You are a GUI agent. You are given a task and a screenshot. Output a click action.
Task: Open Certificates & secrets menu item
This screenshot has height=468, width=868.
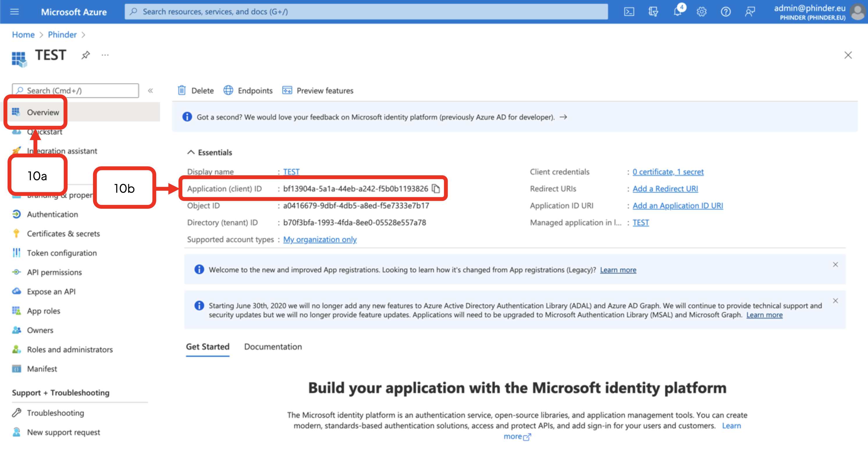point(63,234)
